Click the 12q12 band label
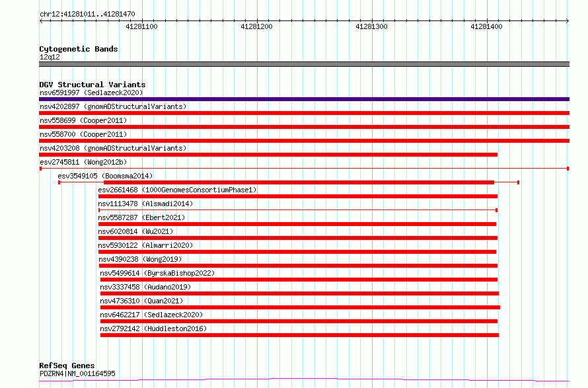 point(50,57)
